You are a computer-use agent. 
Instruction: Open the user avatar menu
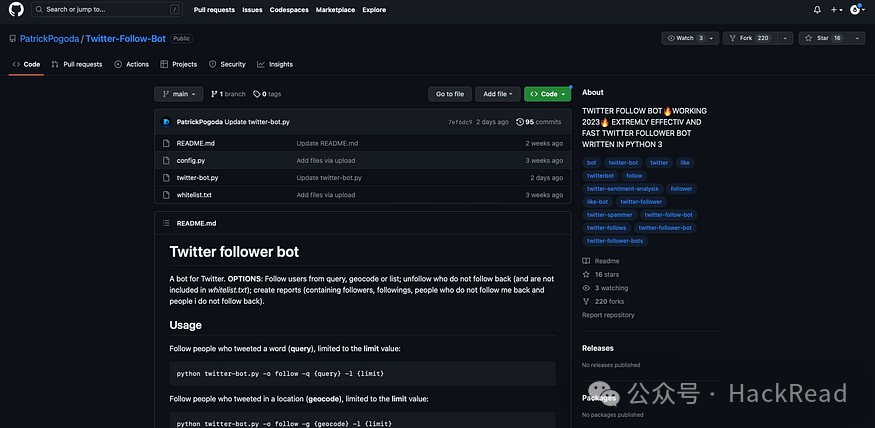point(856,9)
